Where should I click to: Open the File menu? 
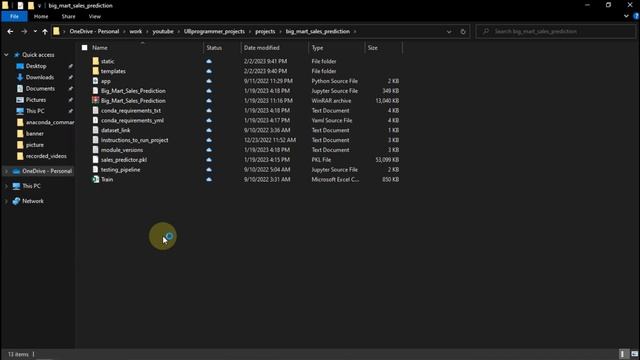pos(14,16)
